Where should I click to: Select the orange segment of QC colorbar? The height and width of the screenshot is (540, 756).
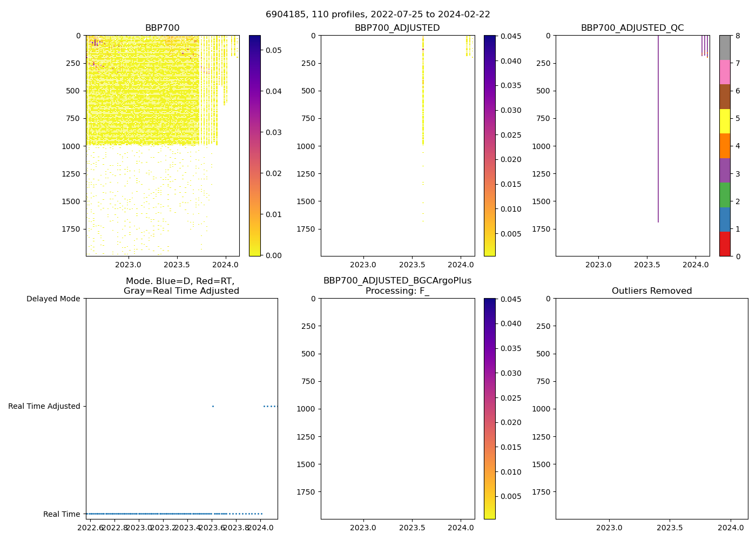pyautogui.click(x=725, y=146)
